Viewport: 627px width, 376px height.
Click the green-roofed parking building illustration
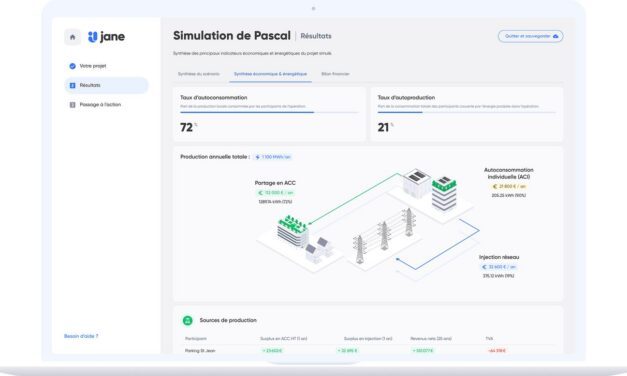[293, 231]
